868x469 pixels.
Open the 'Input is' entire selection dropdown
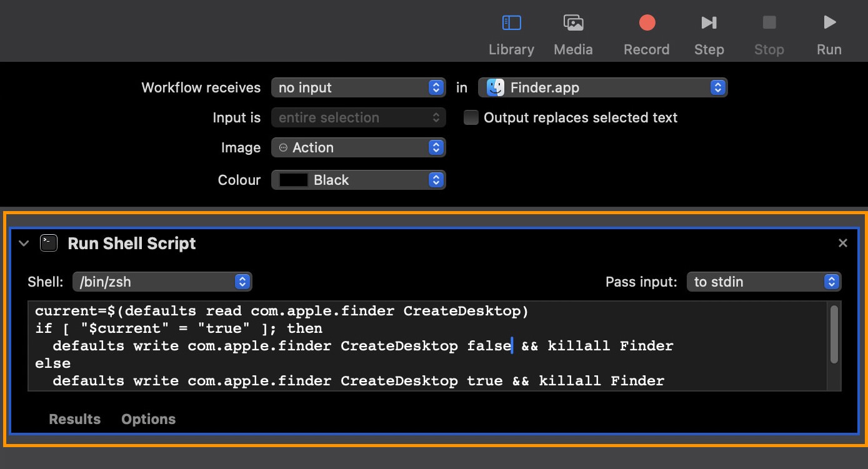pyautogui.click(x=359, y=117)
